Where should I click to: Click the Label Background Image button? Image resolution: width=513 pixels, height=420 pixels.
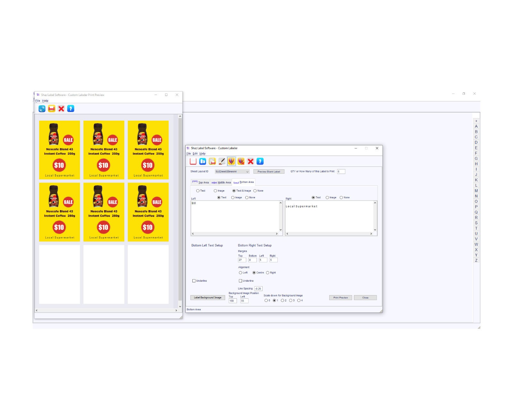(x=207, y=298)
